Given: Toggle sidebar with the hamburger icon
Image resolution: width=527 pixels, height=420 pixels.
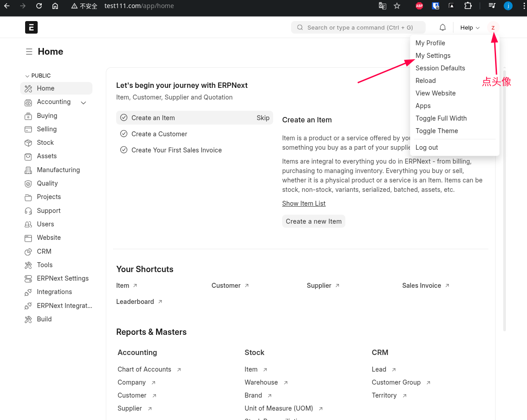Looking at the screenshot, I should pos(29,52).
